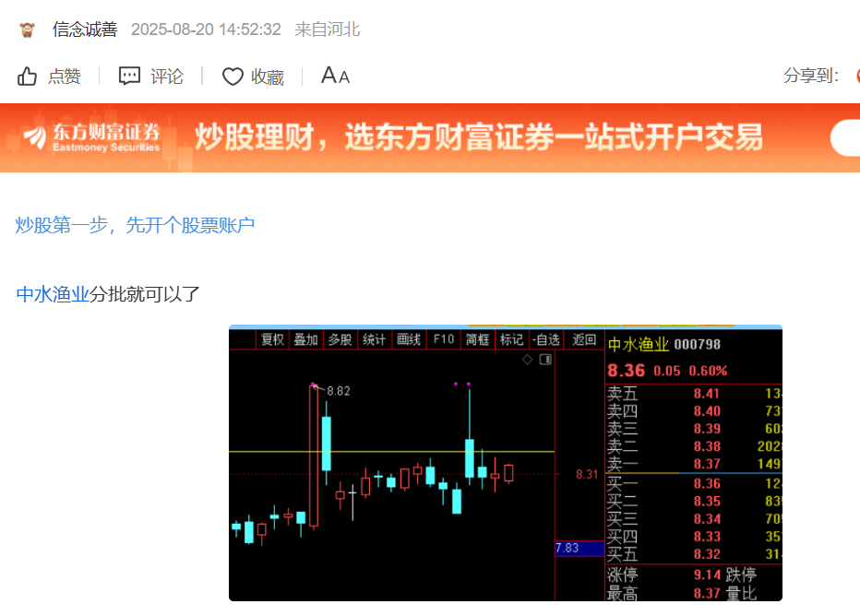Click 卖三 price 8.39
The image size is (860, 616).
coord(707,429)
